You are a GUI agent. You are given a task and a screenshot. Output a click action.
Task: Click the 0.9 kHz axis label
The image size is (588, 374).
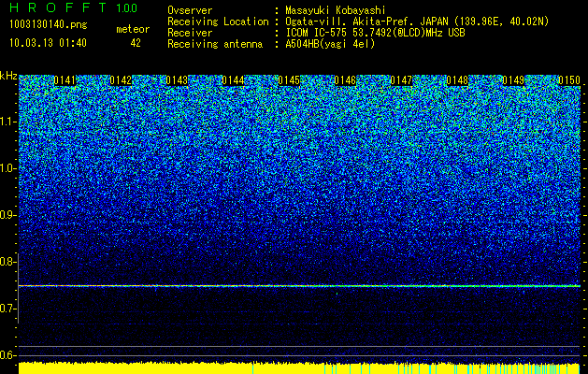tap(7, 215)
